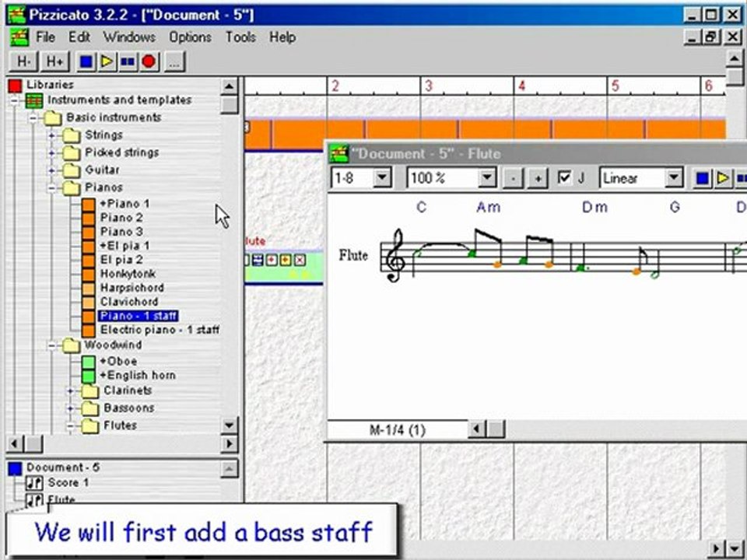Expand the Guitar folder
This screenshot has width=747, height=560.
coord(51,170)
